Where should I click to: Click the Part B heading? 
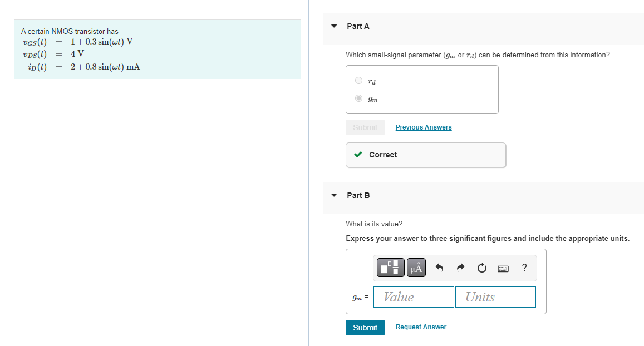[358, 195]
